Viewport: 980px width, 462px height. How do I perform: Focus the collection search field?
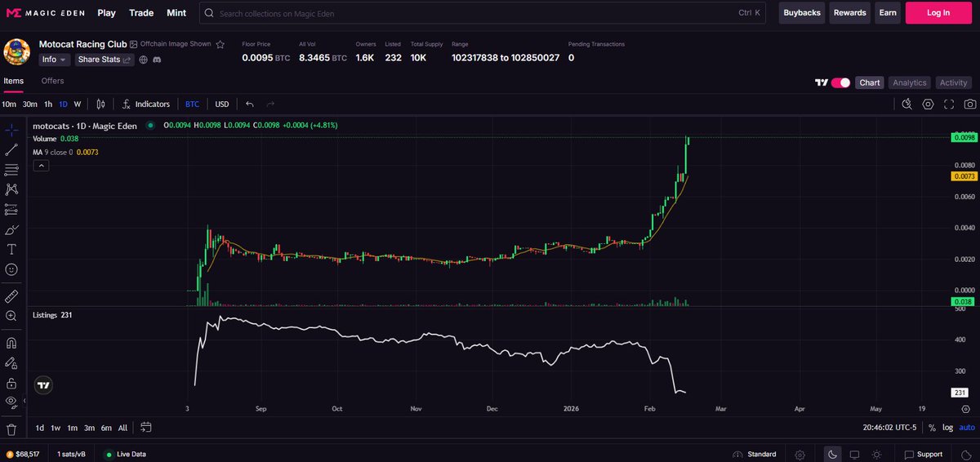(483, 13)
